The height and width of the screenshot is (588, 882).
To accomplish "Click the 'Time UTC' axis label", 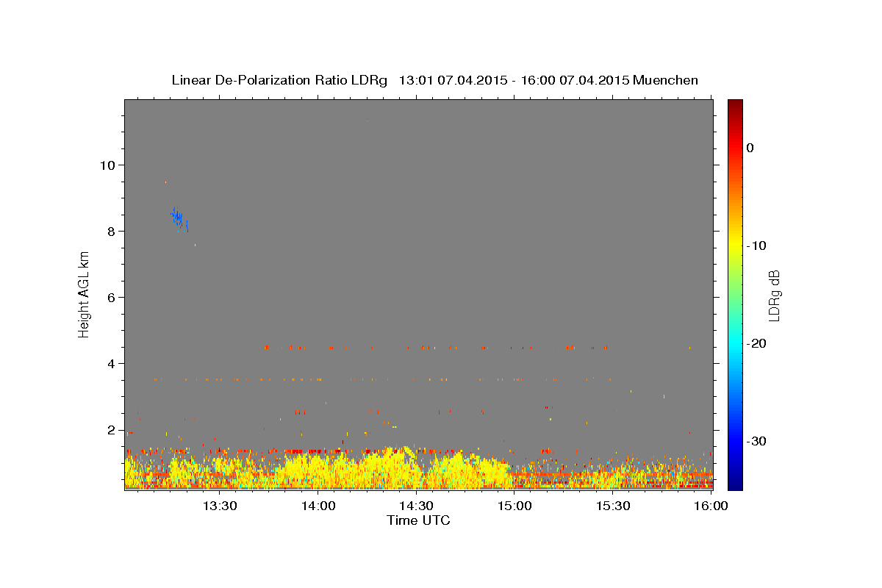I will point(418,520).
